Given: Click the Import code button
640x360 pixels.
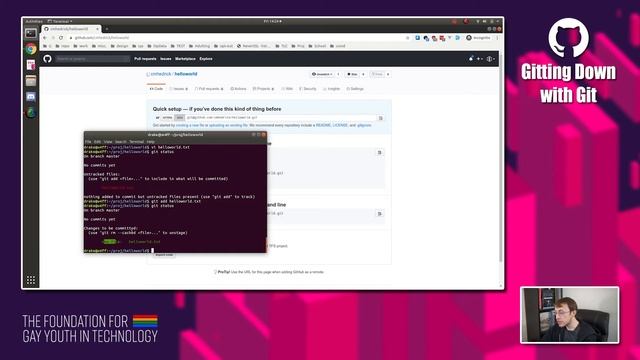Looking at the screenshot, I should 164,255.
